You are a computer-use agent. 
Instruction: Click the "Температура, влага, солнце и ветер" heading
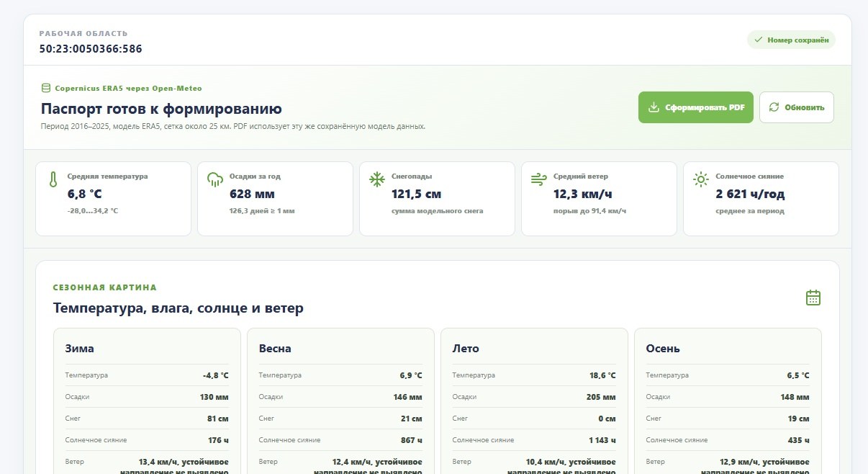pos(178,308)
